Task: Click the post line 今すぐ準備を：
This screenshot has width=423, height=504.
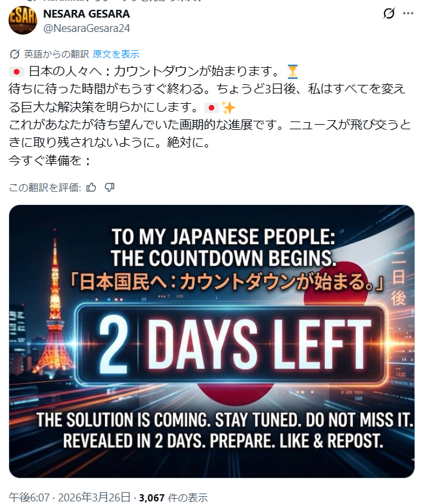Action: tap(50, 160)
